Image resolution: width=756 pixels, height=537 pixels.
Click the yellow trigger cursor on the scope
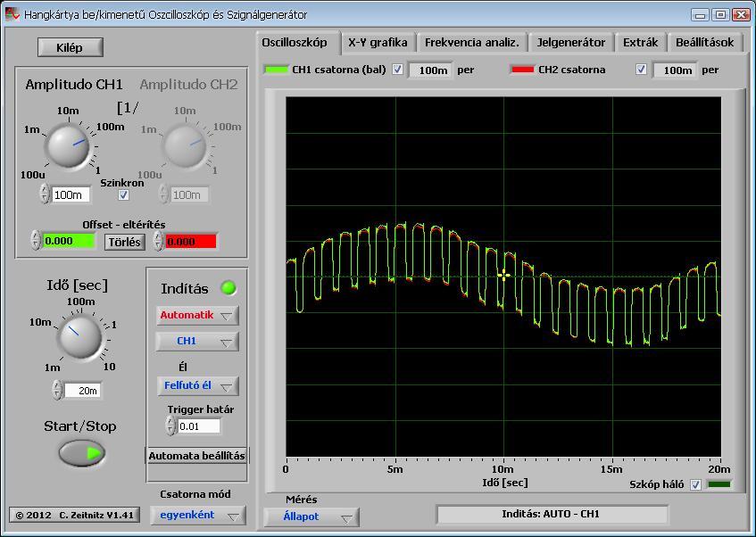coord(503,276)
